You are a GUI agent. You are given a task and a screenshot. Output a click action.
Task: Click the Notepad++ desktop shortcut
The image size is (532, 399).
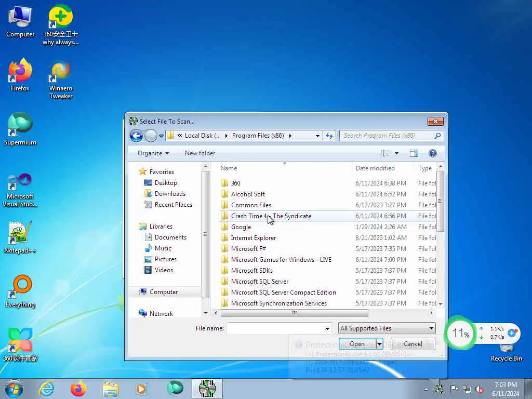[x=20, y=237]
